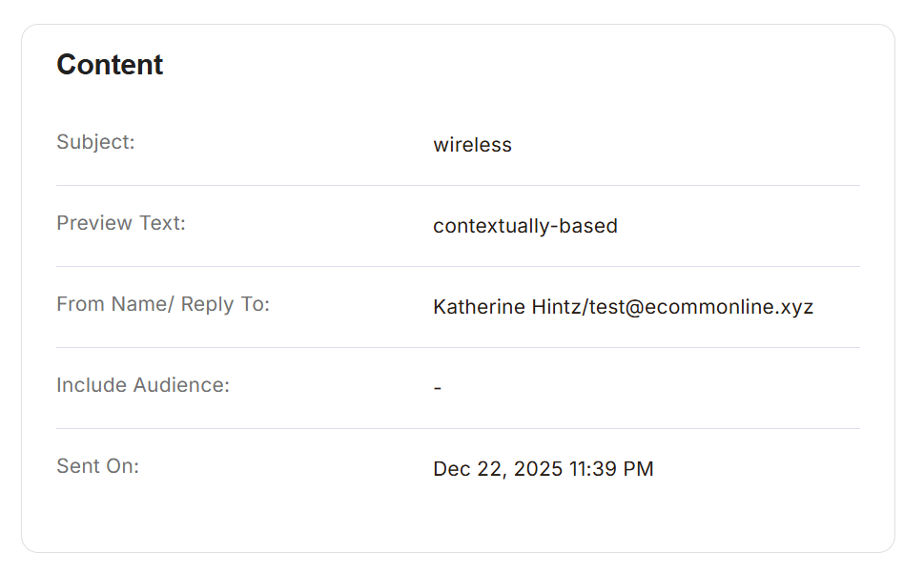
Task: Click the divider line below Subject row
Action: [x=458, y=186]
